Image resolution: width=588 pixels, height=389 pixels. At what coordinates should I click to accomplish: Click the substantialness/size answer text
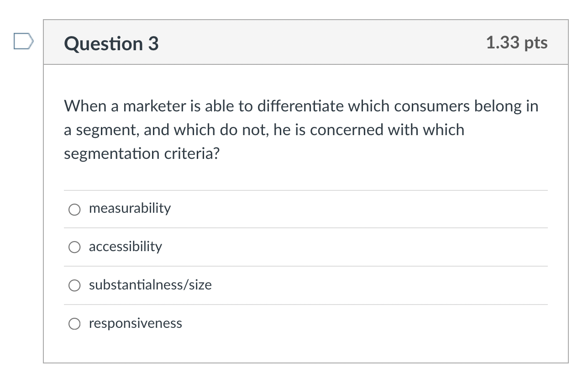pos(150,285)
